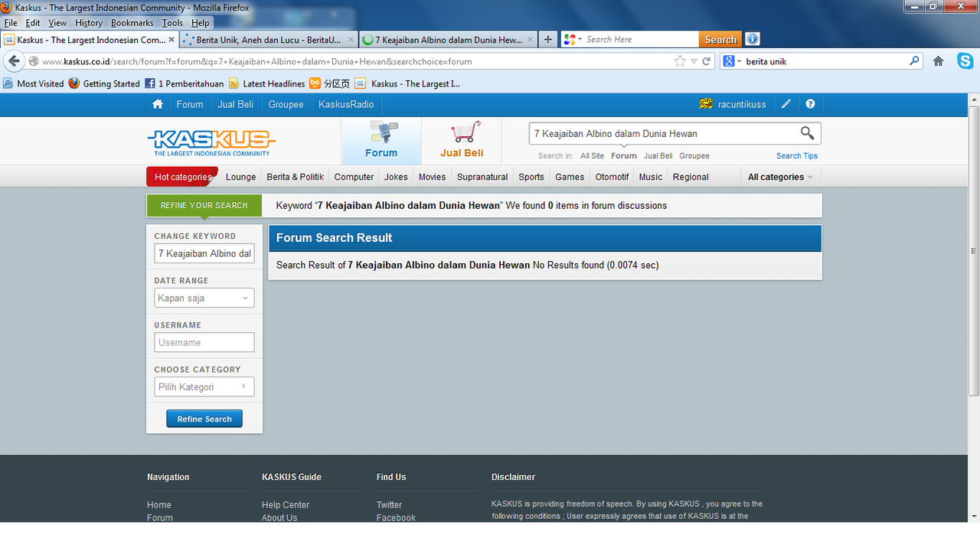
Task: Click the Skype icon in the navigation toolbar
Action: tap(965, 61)
